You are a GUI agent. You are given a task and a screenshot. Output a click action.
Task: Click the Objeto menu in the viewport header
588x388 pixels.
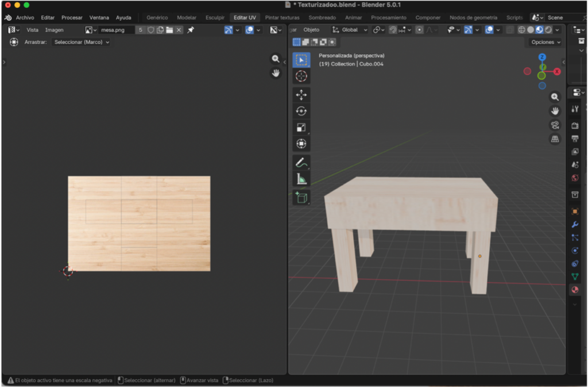click(311, 29)
